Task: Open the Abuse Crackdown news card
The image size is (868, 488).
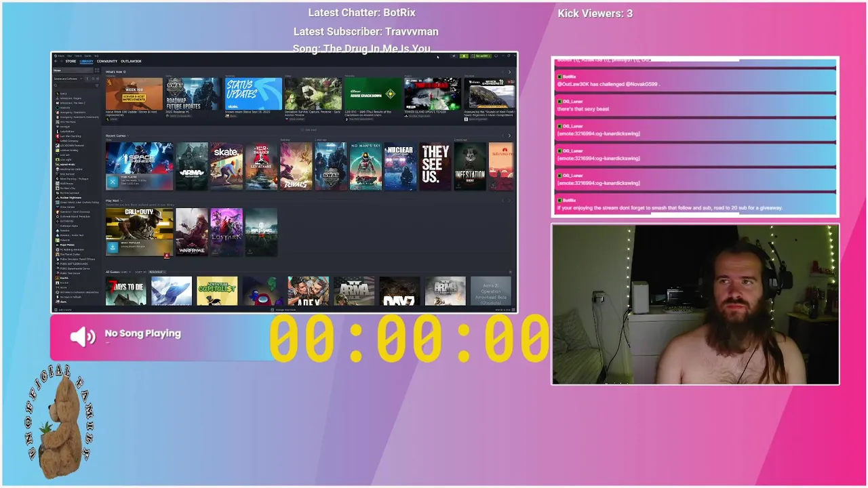Action: 373,94
